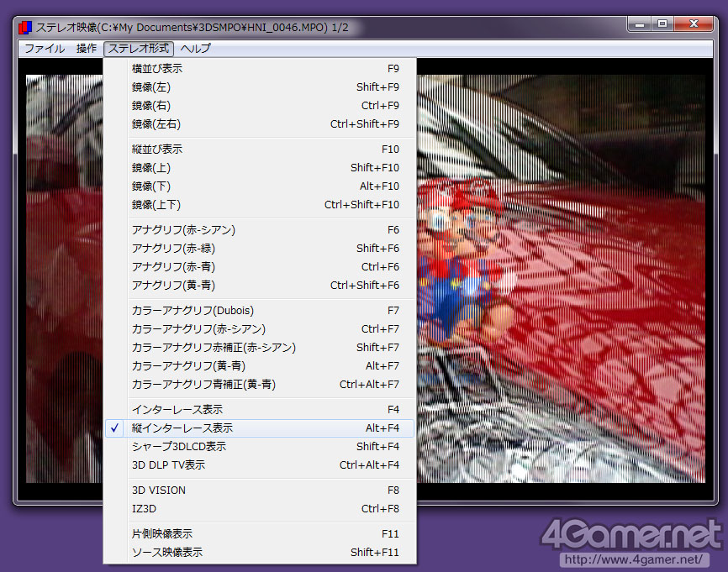This screenshot has width=728, height=572.
Task: Select カラーアナグリフ(Dubois) format
Action: 260,310
